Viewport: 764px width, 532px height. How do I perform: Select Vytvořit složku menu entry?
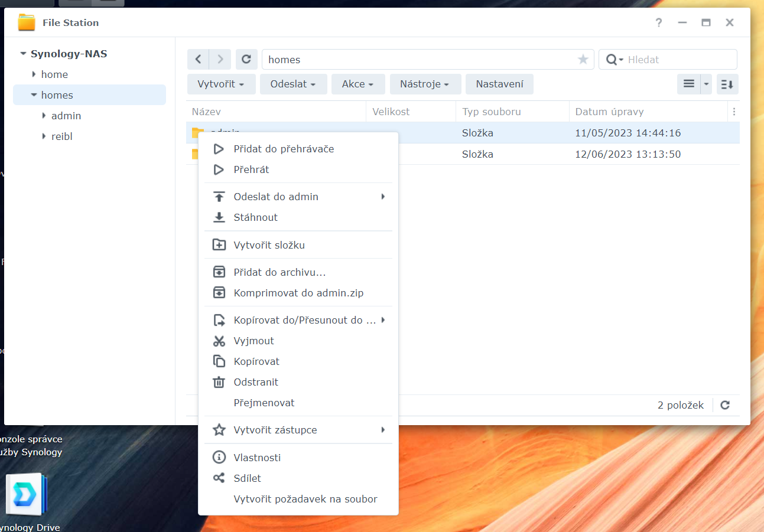298,245
